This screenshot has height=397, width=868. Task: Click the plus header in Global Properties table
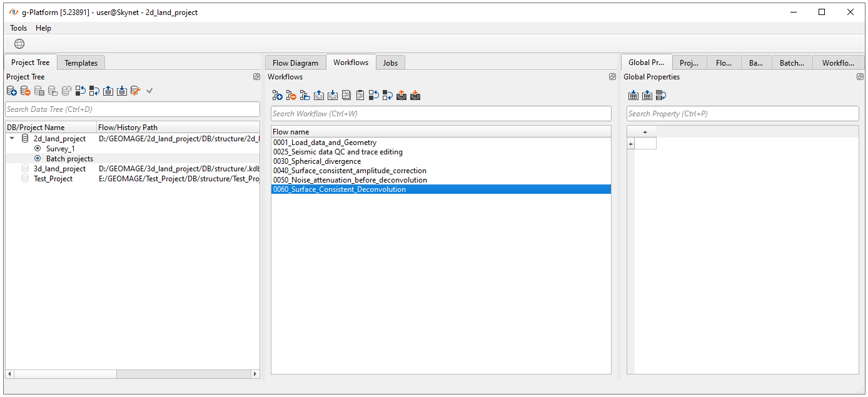pyautogui.click(x=645, y=132)
